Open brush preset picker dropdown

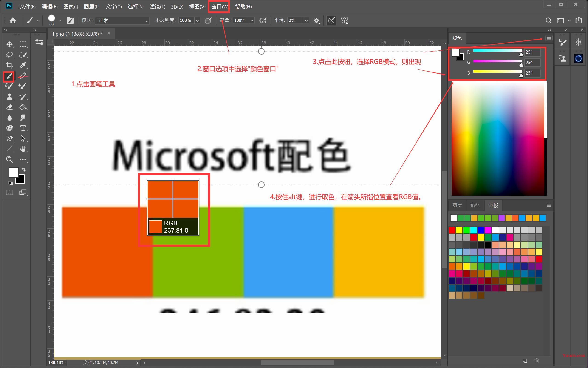point(60,21)
